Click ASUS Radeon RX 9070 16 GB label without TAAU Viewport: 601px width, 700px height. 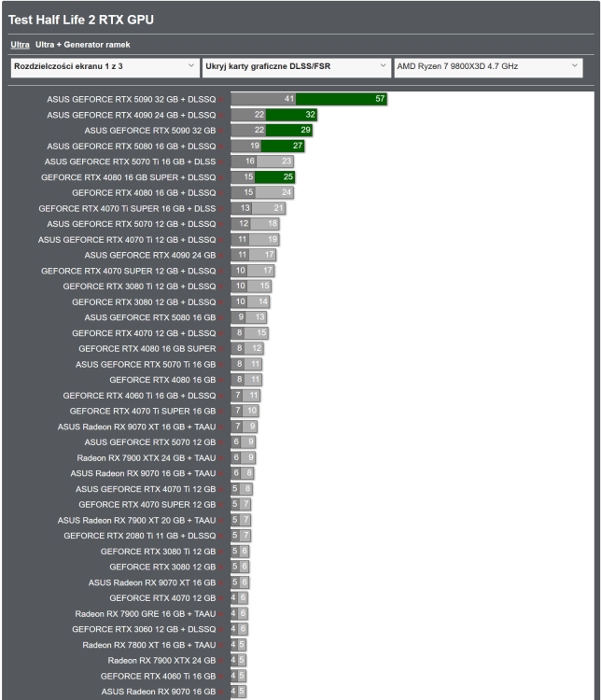pyautogui.click(x=159, y=692)
